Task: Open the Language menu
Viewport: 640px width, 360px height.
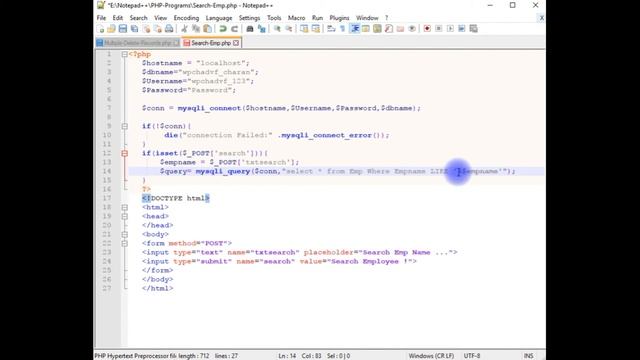Action: click(x=219, y=18)
